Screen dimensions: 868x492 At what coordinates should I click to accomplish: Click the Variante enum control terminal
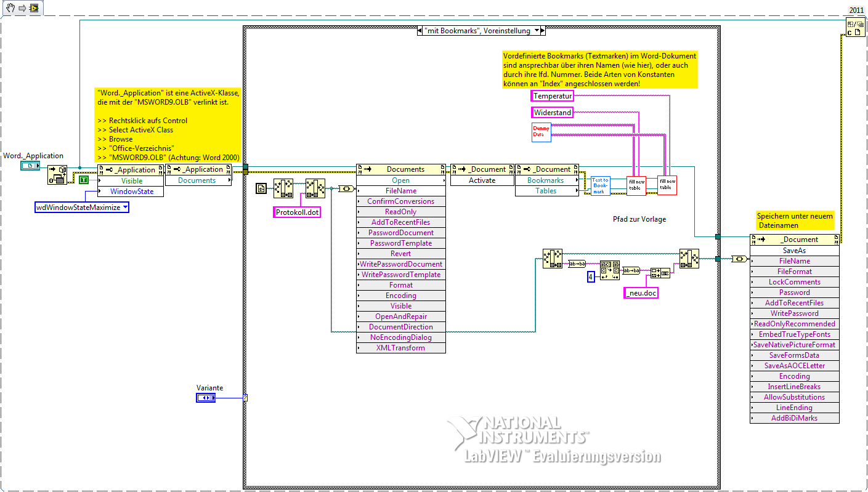[x=206, y=398]
